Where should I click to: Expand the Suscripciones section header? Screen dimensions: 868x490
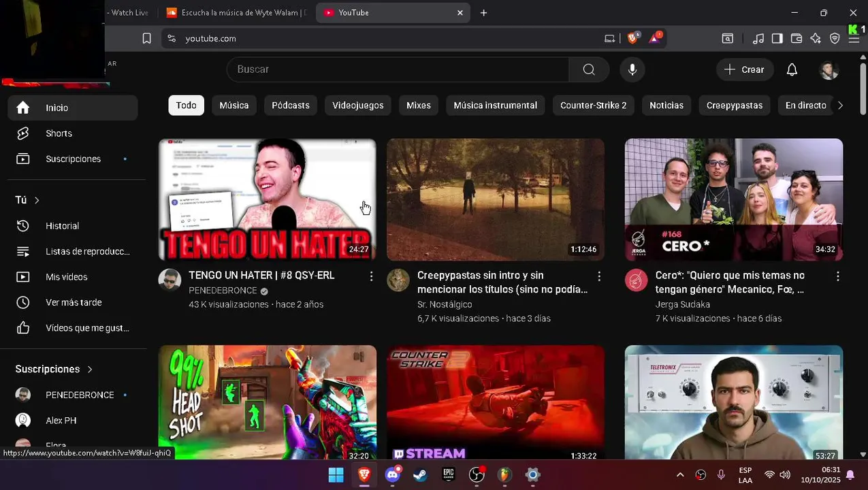pyautogui.click(x=54, y=369)
